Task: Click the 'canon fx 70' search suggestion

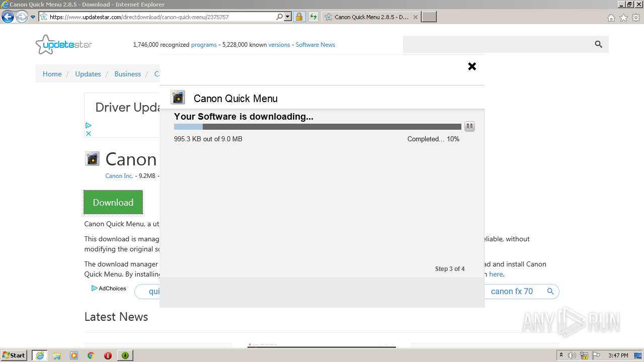Action: (x=512, y=291)
